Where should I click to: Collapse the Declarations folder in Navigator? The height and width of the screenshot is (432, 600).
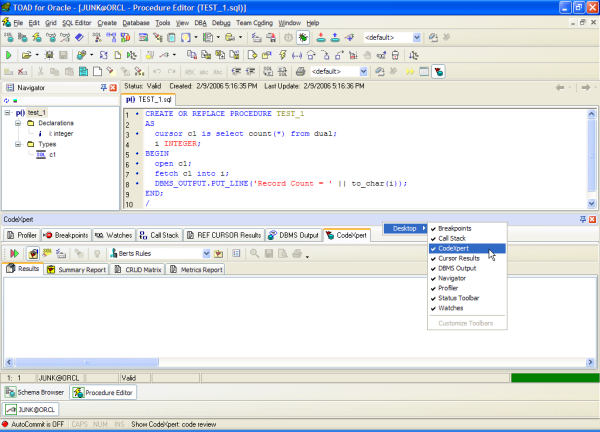click(18, 123)
